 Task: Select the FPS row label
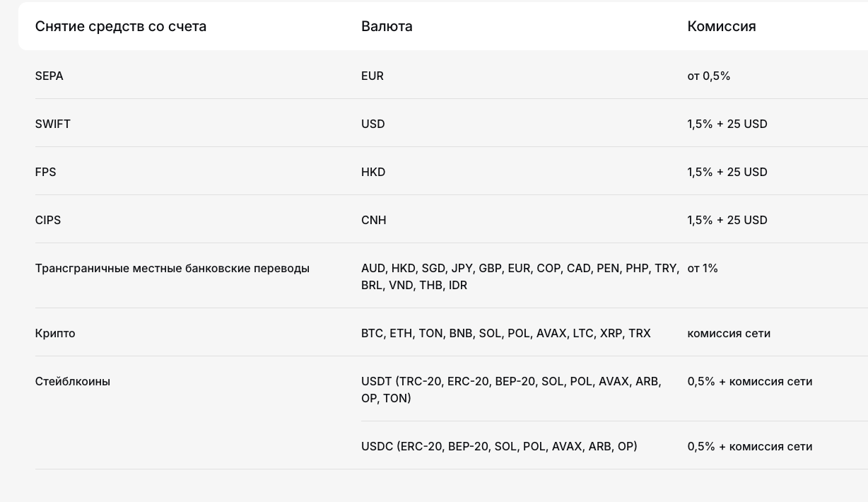pos(45,172)
